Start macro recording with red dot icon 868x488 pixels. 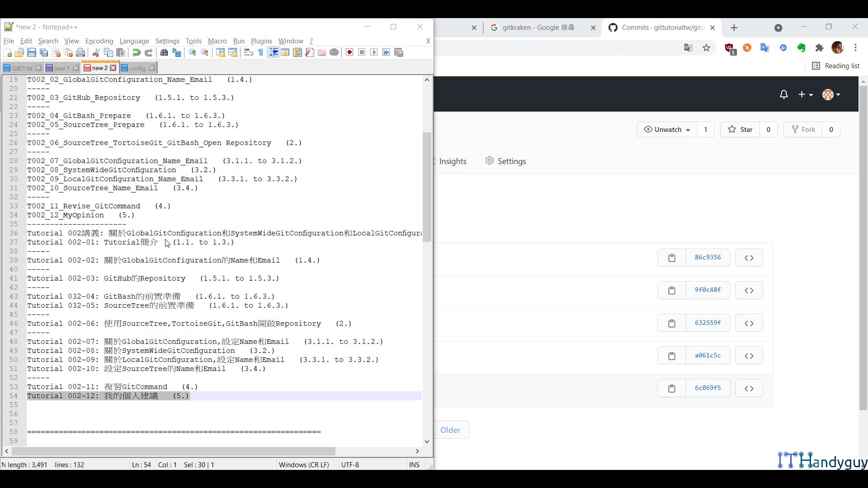(x=349, y=53)
